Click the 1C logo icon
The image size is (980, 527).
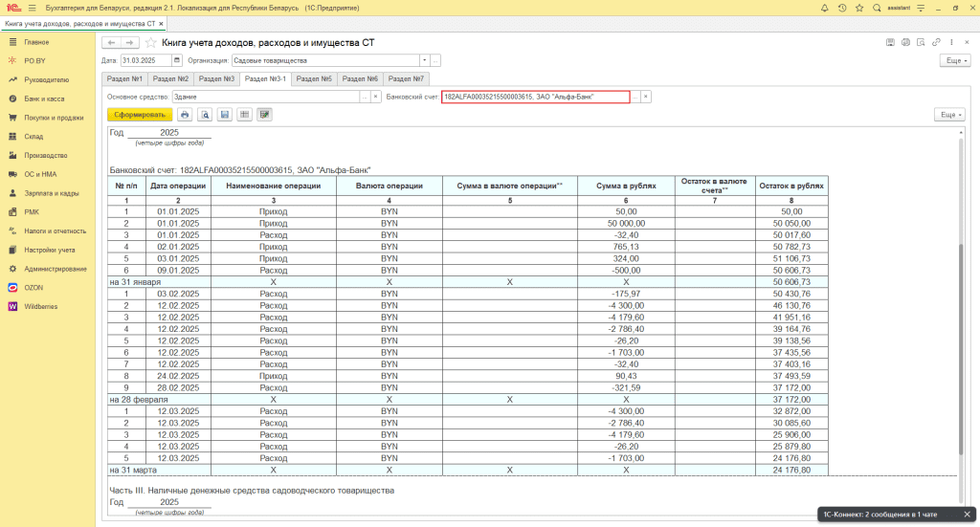[x=13, y=8]
